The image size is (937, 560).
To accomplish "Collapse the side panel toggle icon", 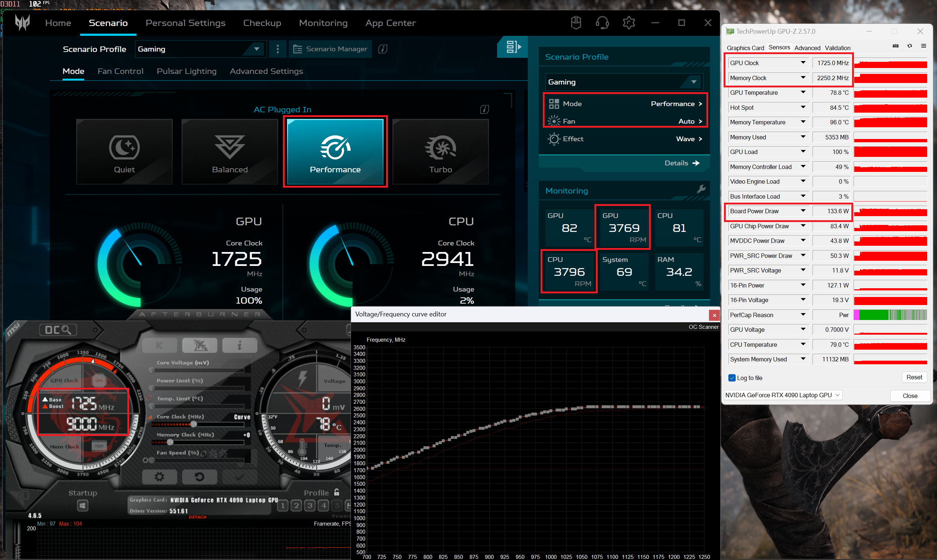I will (x=513, y=47).
